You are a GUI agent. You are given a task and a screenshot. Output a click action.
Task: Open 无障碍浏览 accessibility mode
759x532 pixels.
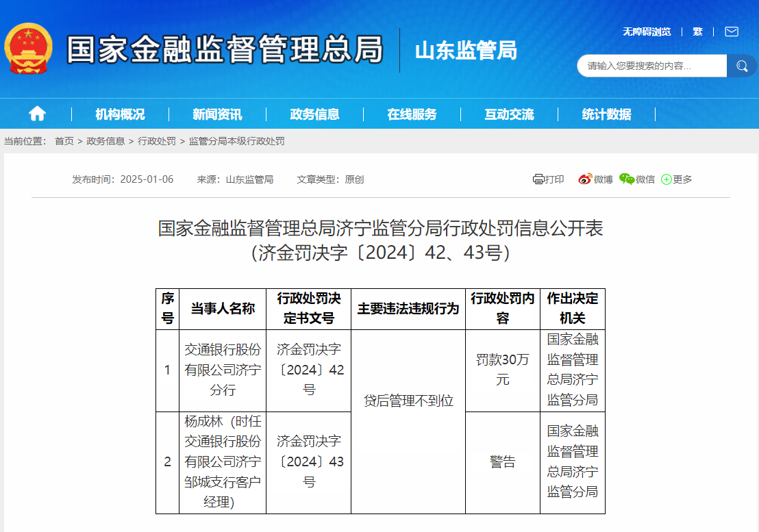[647, 32]
